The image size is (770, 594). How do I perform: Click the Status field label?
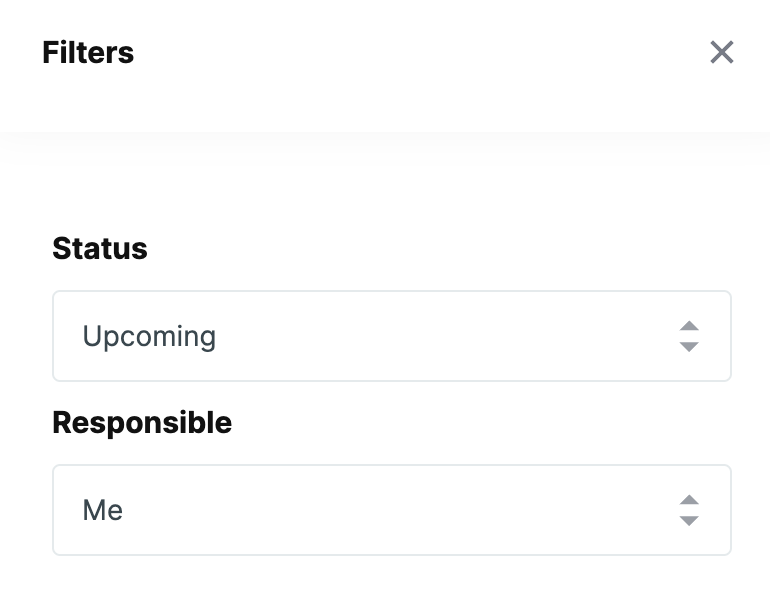(100, 248)
